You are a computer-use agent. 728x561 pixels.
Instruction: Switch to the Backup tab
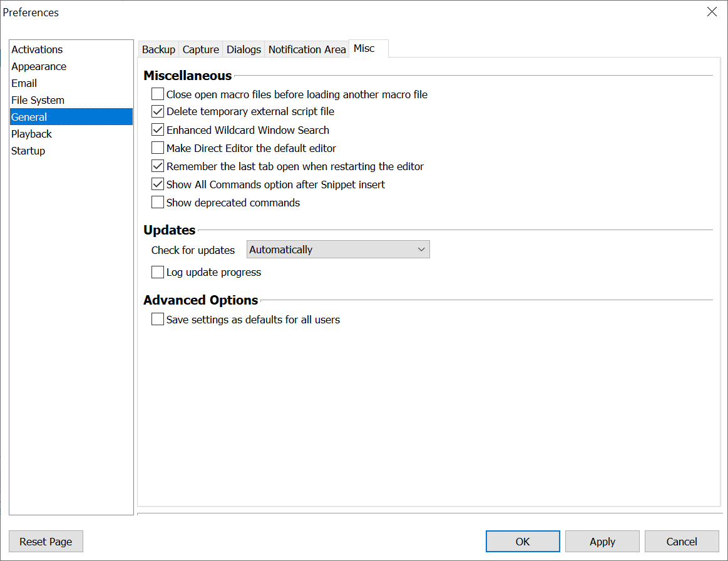[x=158, y=49]
